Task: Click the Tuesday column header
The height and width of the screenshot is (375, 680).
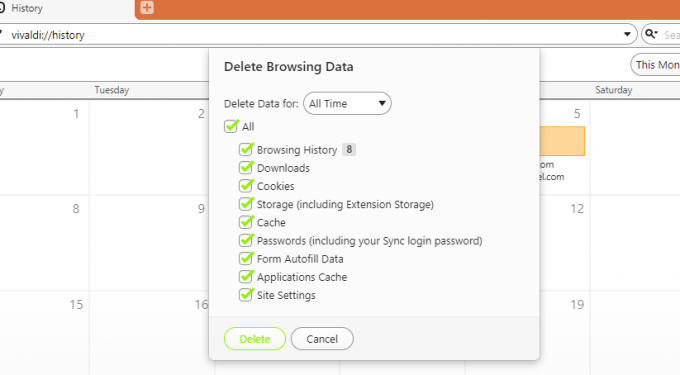Action: point(112,90)
